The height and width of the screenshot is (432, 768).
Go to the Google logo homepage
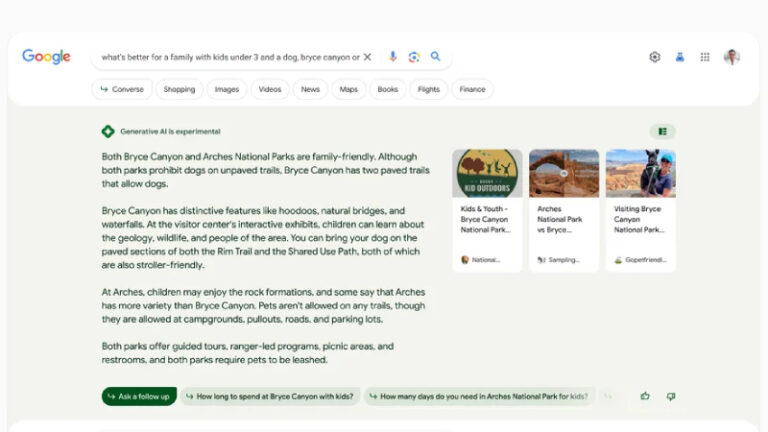point(46,57)
